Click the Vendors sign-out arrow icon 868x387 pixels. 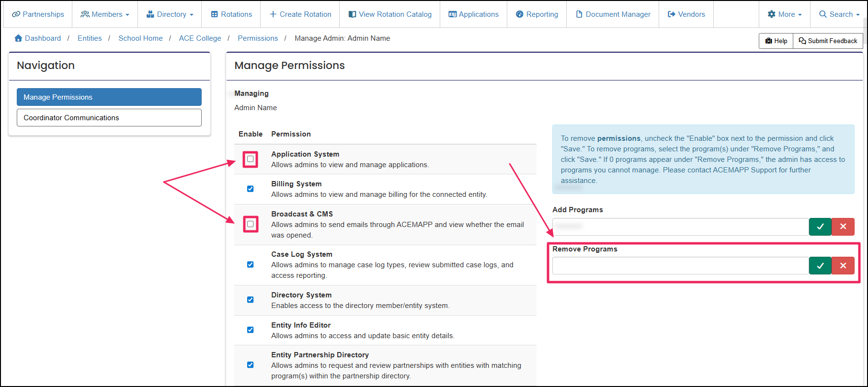672,14
